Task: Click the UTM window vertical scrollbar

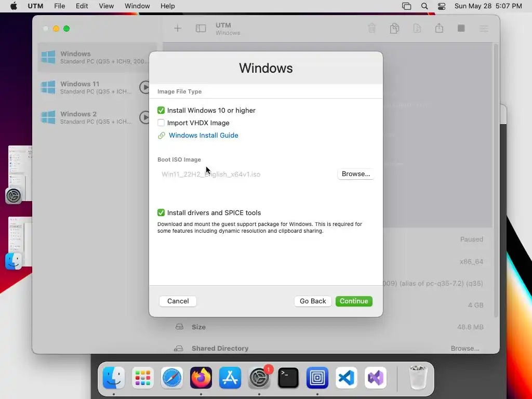Action: (496, 180)
